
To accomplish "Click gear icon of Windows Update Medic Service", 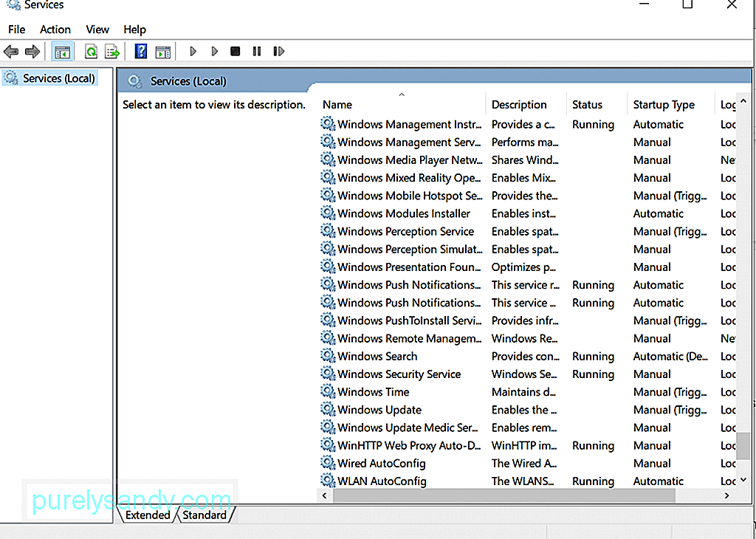I will coord(328,428).
